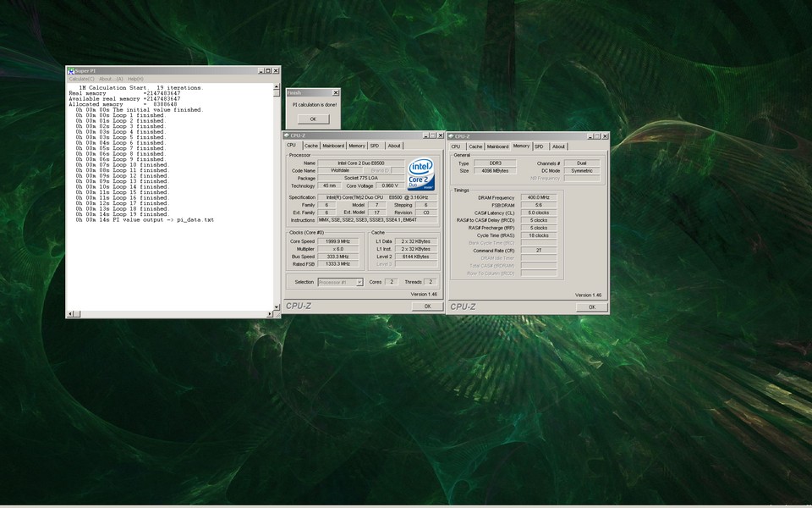Click the left arrow of Super PI's horizontal scrollbar

click(70, 313)
